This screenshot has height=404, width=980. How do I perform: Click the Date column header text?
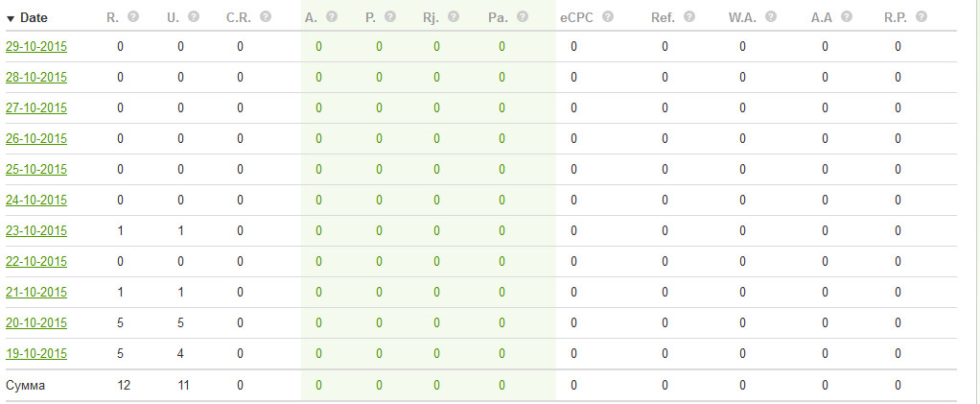click(x=34, y=17)
